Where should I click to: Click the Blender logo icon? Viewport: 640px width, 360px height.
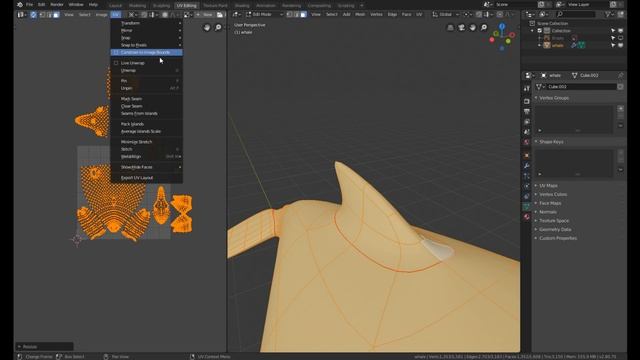(x=19, y=4)
